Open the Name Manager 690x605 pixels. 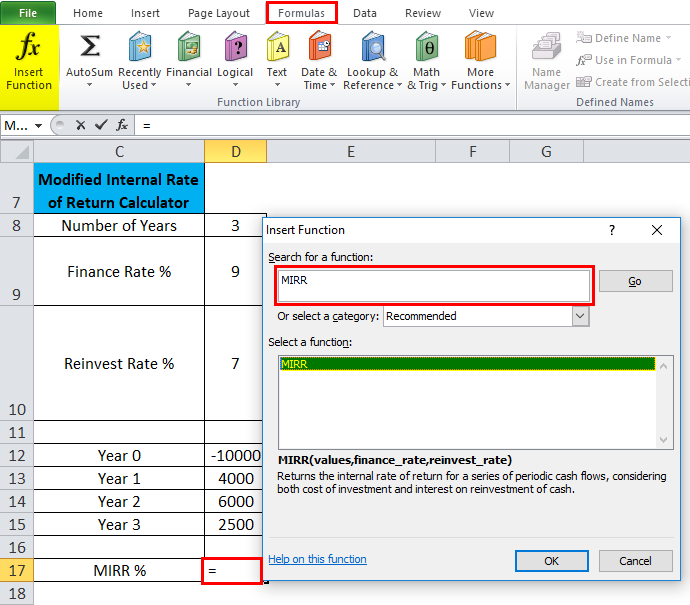point(547,61)
